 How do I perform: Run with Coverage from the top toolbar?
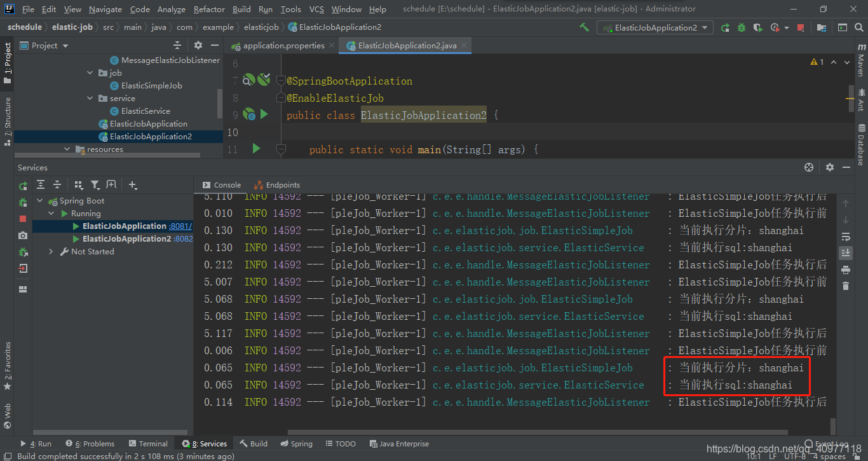[757, 27]
